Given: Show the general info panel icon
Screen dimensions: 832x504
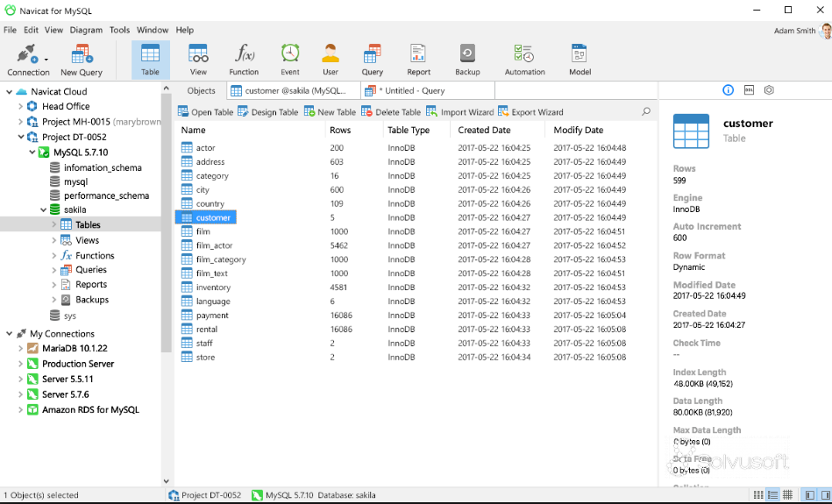Looking at the screenshot, I should point(728,90).
